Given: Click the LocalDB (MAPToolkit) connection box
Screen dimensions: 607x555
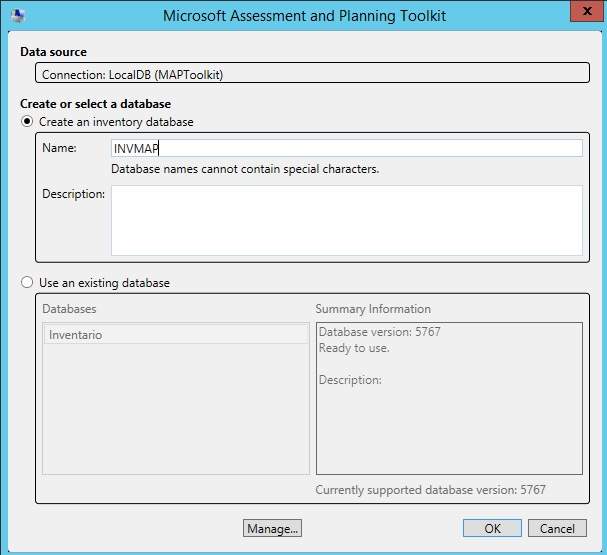Looking at the screenshot, I should pyautogui.click(x=311, y=74).
